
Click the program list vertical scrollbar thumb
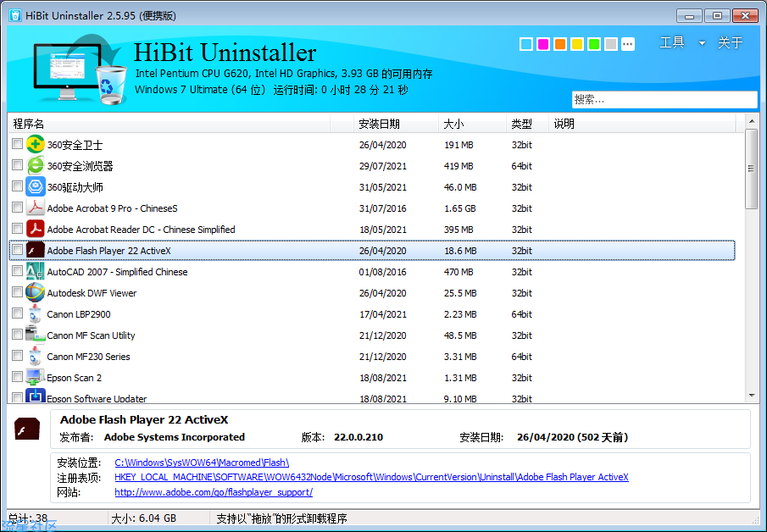pyautogui.click(x=751, y=169)
